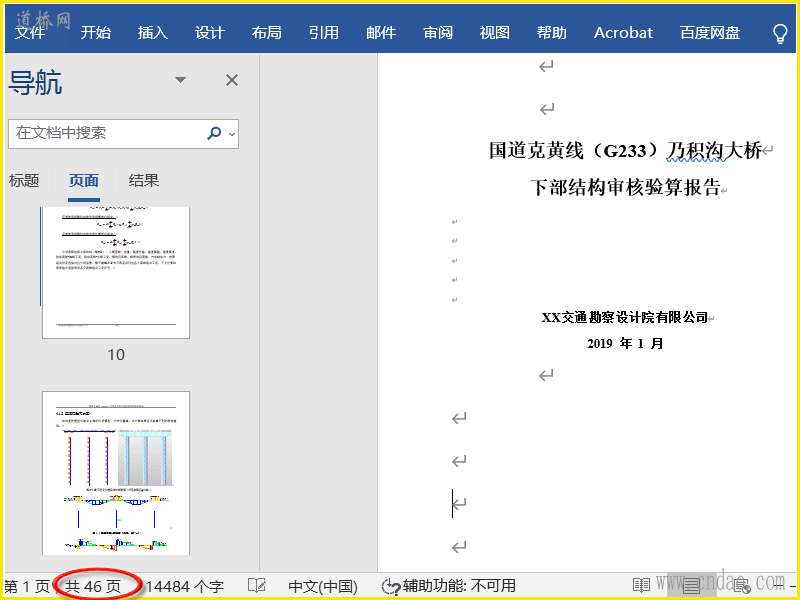Screen dimensions: 800x600
Task: Select the page 10 thumbnail
Action: (116, 272)
